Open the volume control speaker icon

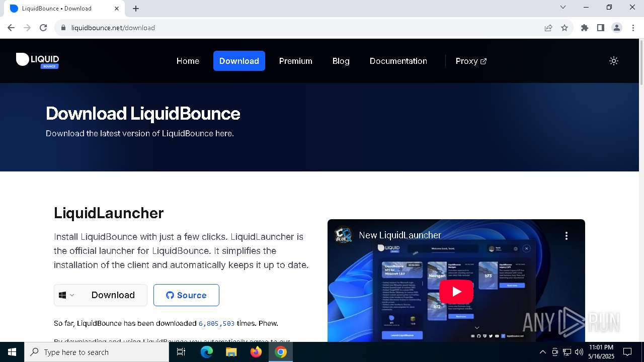pos(579,352)
